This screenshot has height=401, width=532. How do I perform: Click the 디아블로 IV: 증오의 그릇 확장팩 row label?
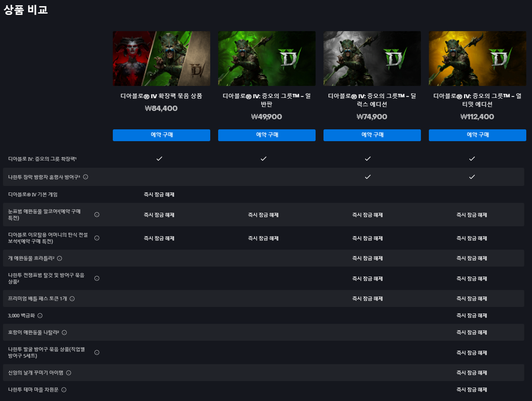42,159
